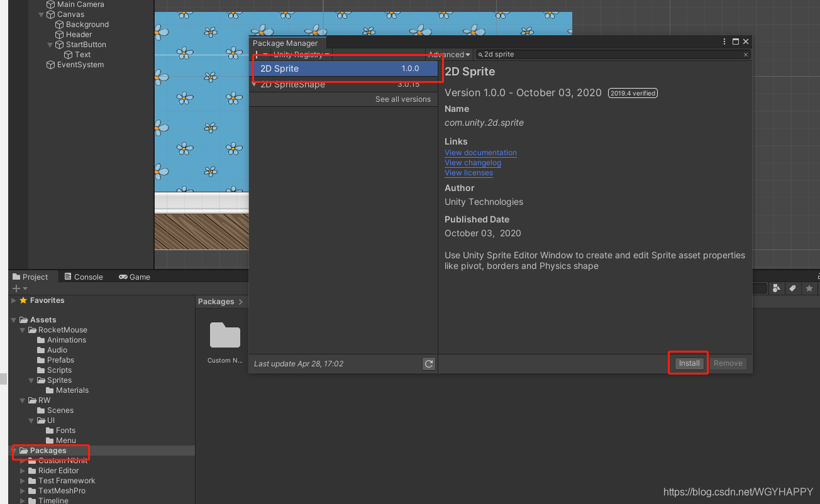The width and height of the screenshot is (820, 504).
Task: Open the Advanced dropdown in Package Manager
Action: [449, 55]
